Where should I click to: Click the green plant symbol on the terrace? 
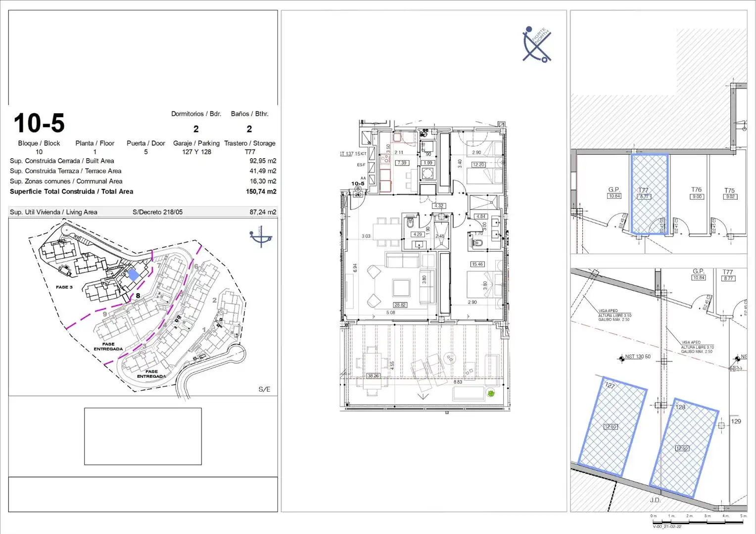491,393
